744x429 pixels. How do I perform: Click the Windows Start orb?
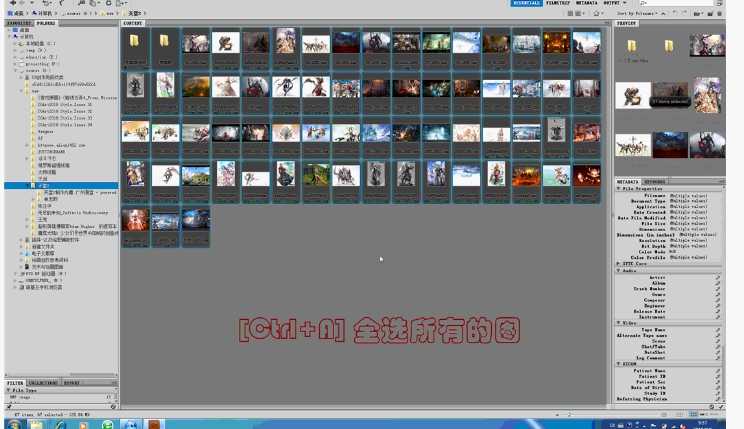click(14, 424)
